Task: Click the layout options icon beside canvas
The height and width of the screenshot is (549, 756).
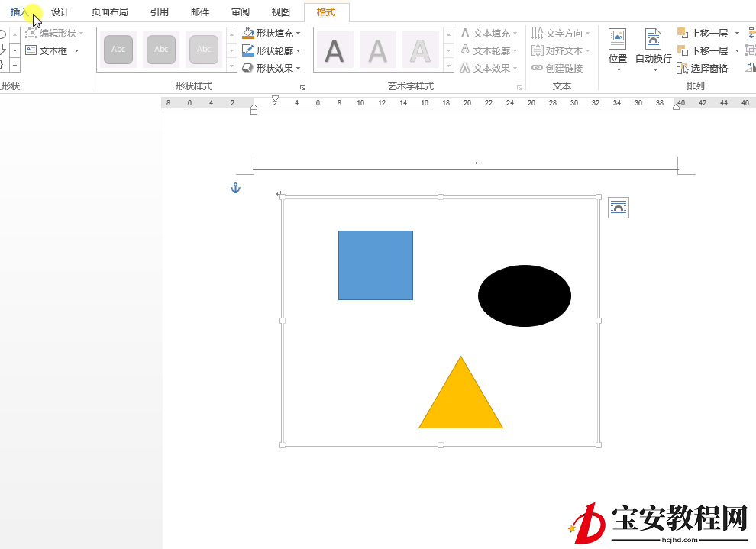Action: coord(618,208)
